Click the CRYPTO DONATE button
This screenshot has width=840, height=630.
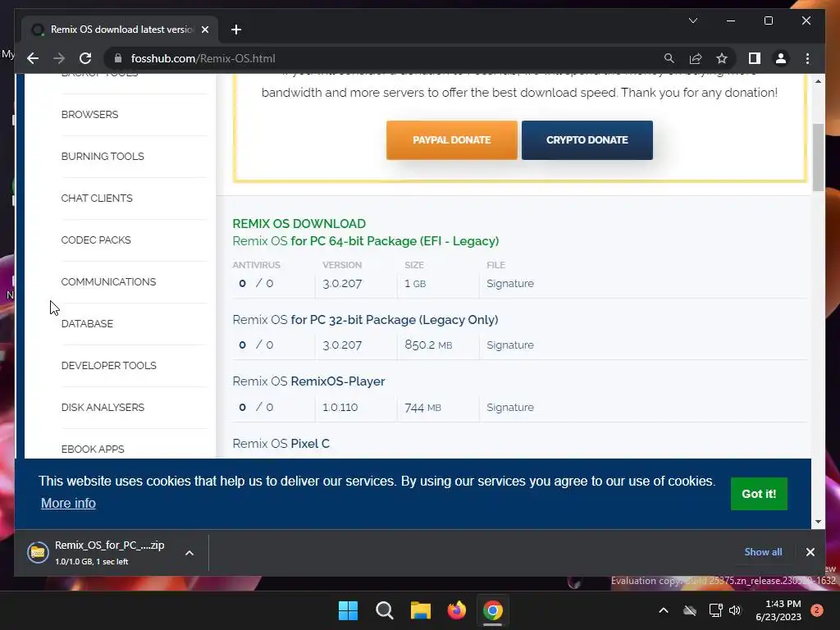point(587,139)
